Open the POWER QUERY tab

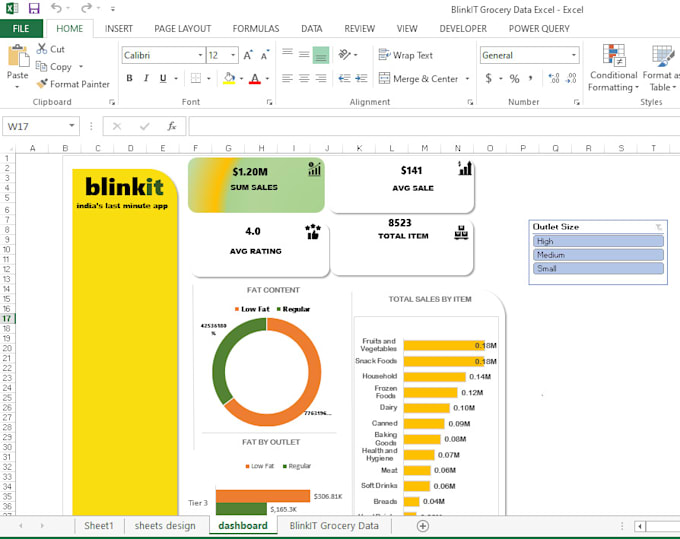(x=539, y=29)
